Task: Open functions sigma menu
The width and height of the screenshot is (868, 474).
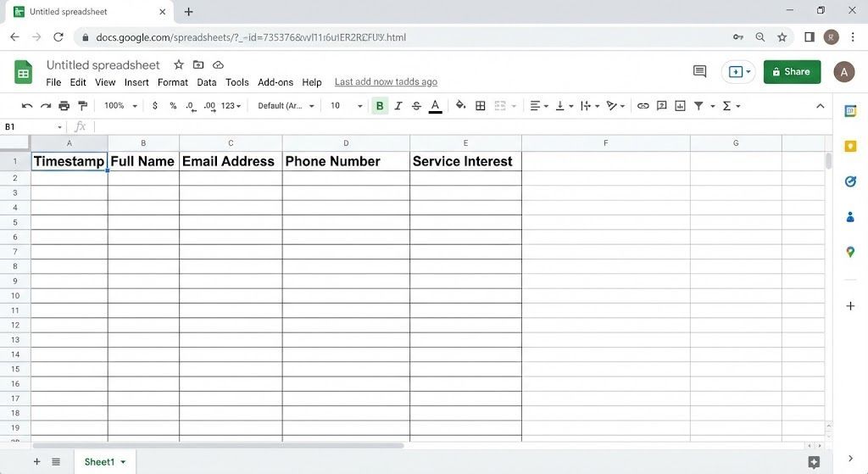Action: pos(731,106)
